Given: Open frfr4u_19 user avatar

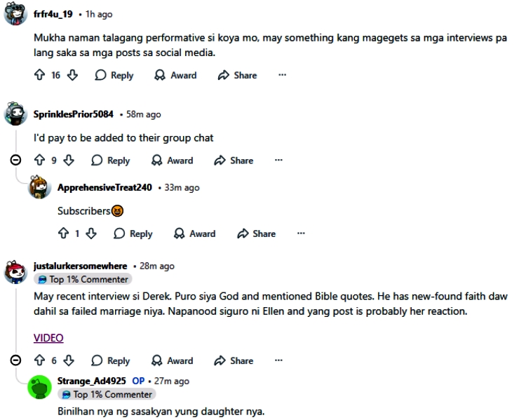Looking at the screenshot, I should click(15, 14).
